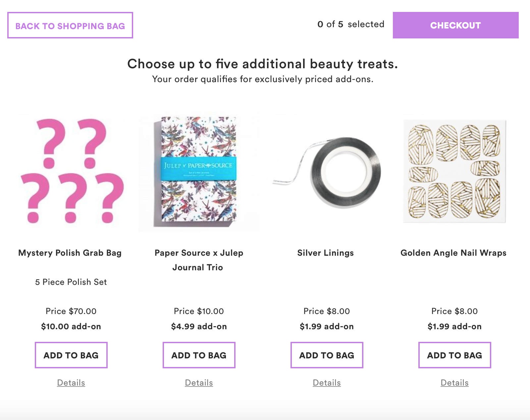Open the Paper Source journal trio image
This screenshot has height=420, width=530.
click(x=198, y=171)
